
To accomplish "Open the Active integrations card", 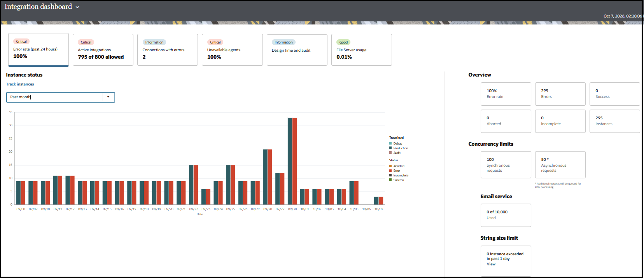I will [x=103, y=50].
